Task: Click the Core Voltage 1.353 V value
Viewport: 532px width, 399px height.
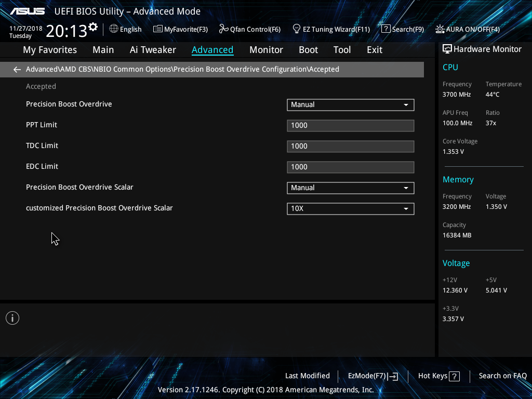Action: tap(453, 152)
